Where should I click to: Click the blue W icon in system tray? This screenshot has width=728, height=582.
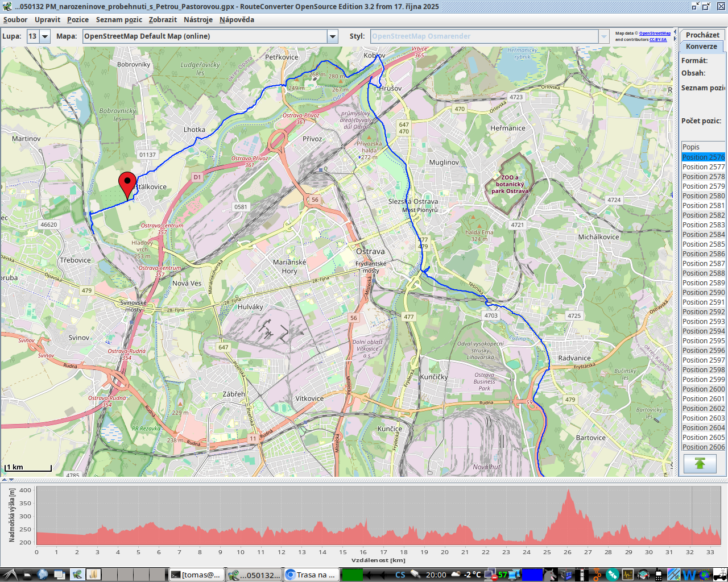[x=689, y=575]
